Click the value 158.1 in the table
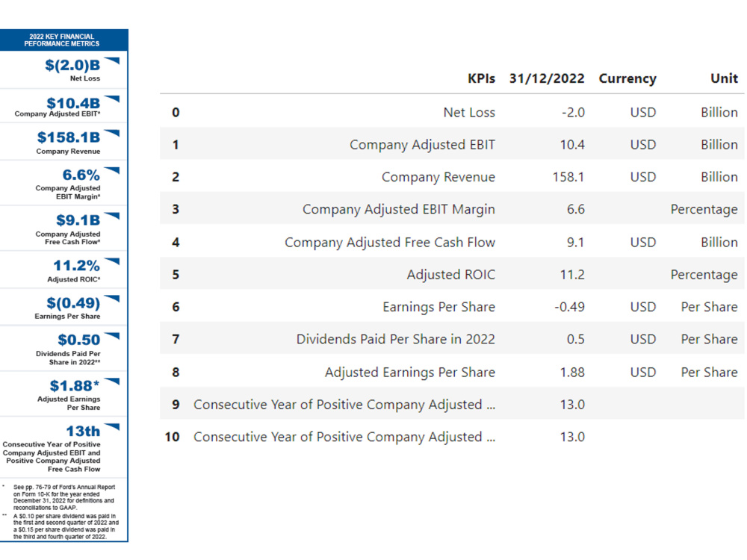 coord(568,177)
